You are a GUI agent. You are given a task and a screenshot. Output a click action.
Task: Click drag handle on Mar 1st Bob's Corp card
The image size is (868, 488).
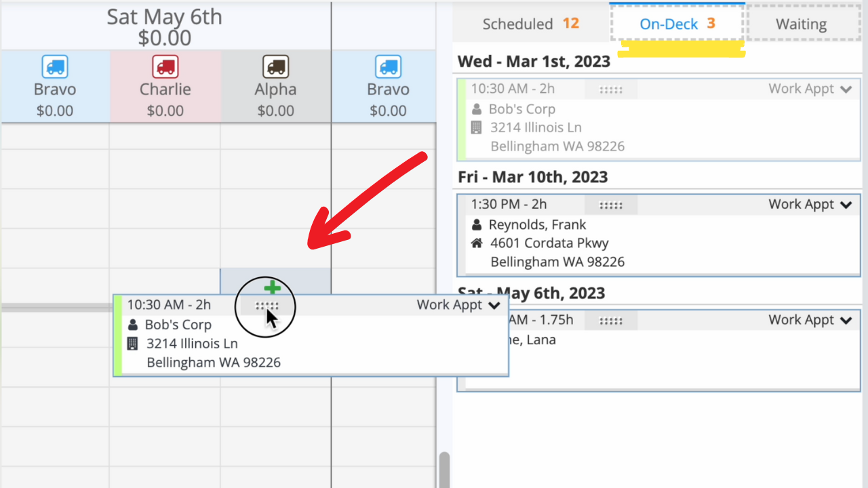611,89
